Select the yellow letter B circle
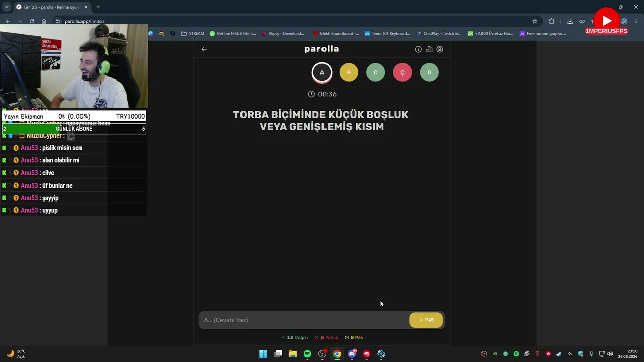The image size is (644, 362). coord(349,72)
